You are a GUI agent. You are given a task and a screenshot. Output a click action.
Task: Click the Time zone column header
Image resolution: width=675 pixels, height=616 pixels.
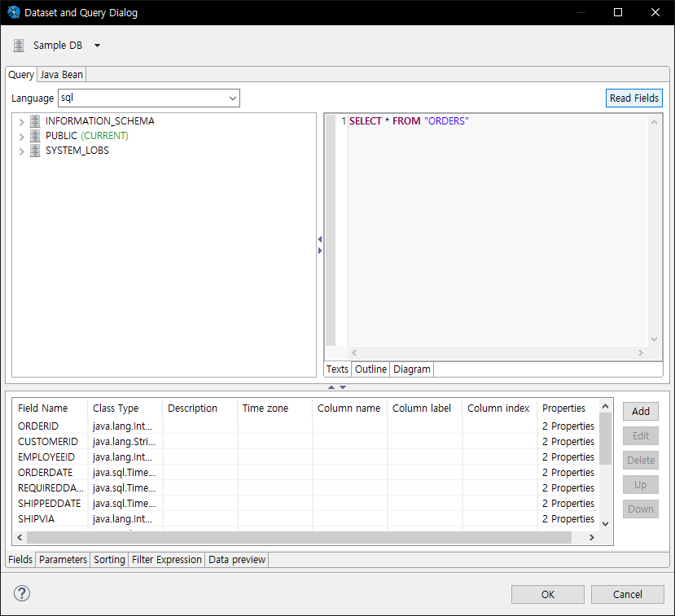tap(274, 408)
